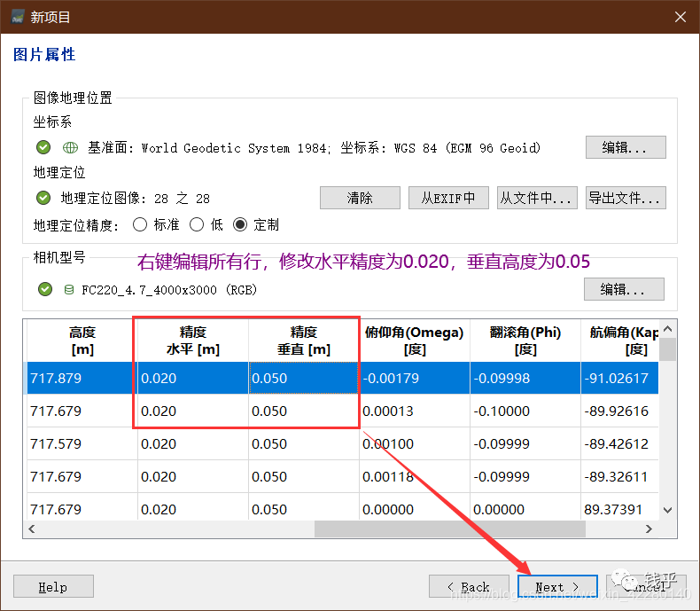Click the 俯仰角(Omega) column header
Viewport: 700px width, 611px height.
414,341
